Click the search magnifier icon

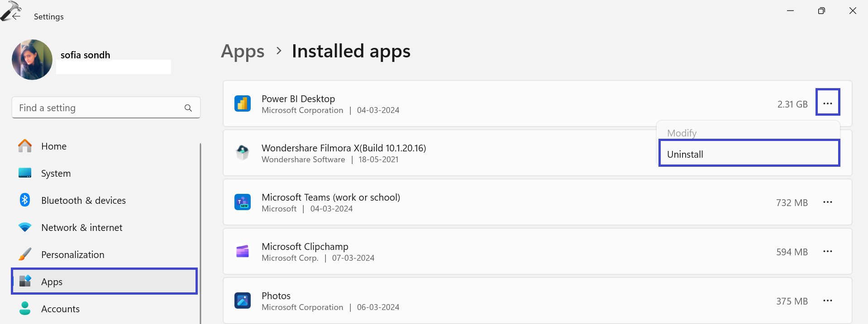tap(188, 108)
